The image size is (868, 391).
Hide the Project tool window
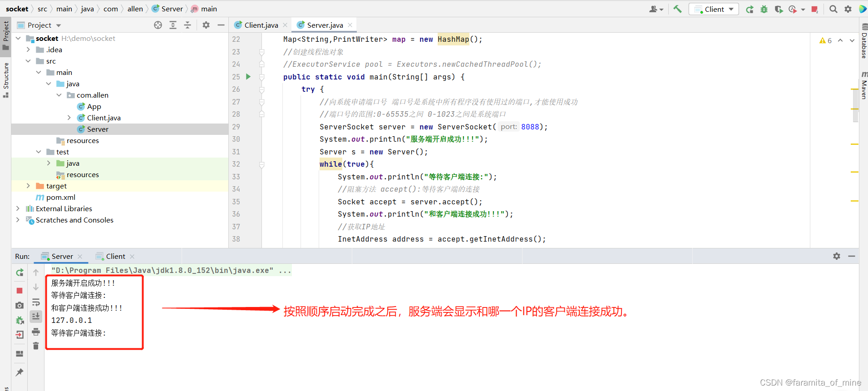[x=221, y=25]
